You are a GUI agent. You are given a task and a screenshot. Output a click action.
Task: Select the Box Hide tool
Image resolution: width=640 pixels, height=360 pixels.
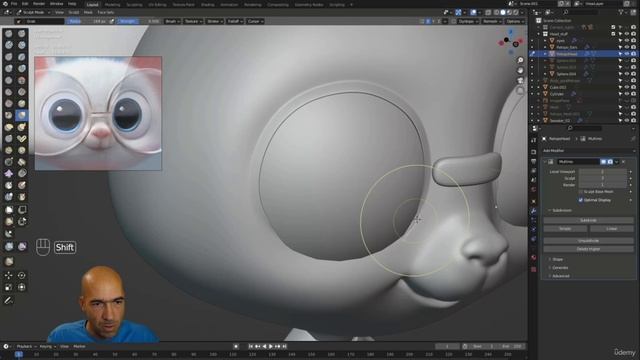pos(22,210)
